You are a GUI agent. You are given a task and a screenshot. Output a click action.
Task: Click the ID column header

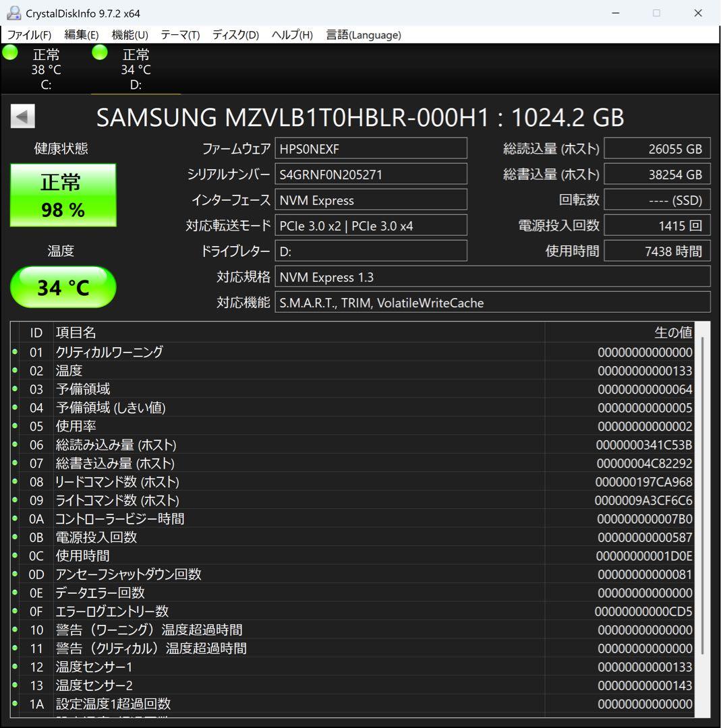pyautogui.click(x=36, y=332)
